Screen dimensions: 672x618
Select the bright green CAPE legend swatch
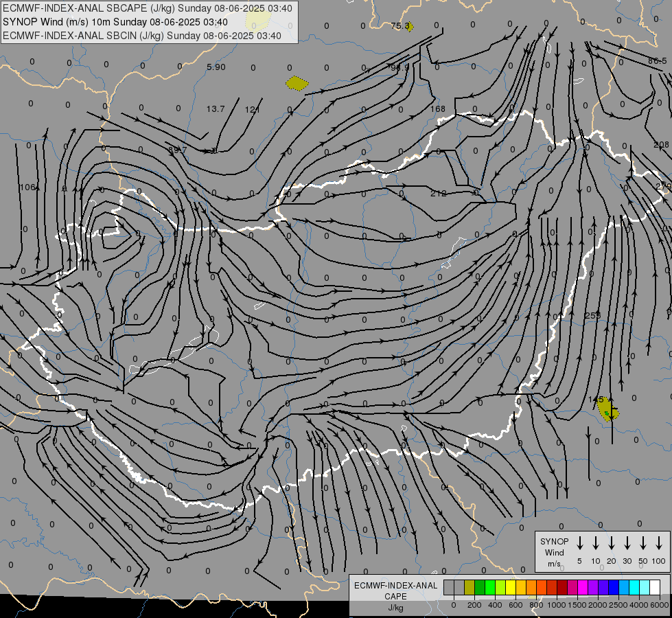tap(490, 587)
